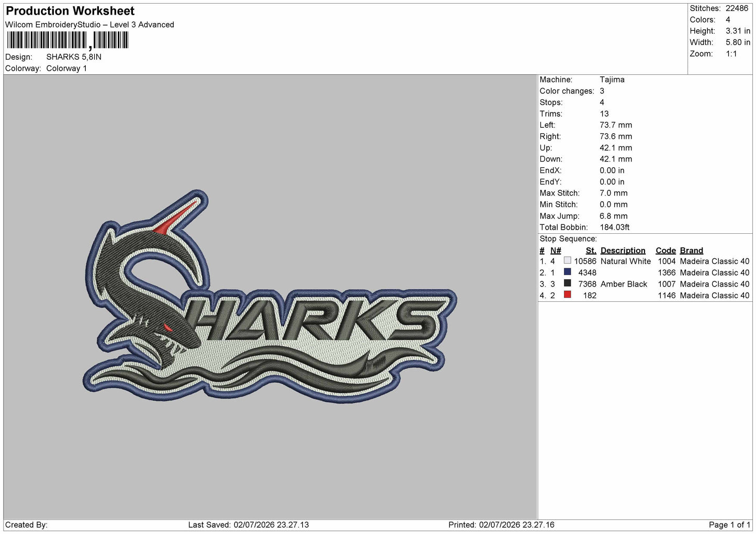The height and width of the screenshot is (534, 756).
Task: Click the 'Brand' column header
Action: click(691, 251)
